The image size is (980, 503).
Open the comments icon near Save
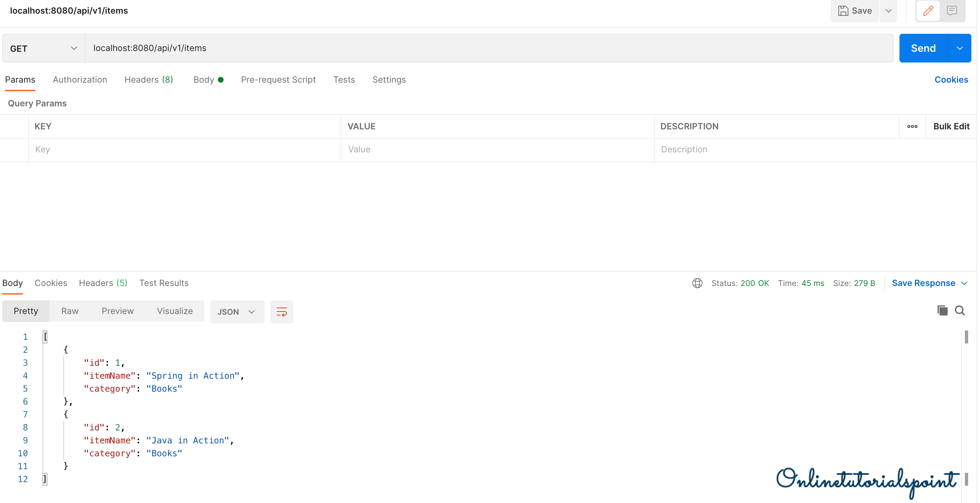952,11
